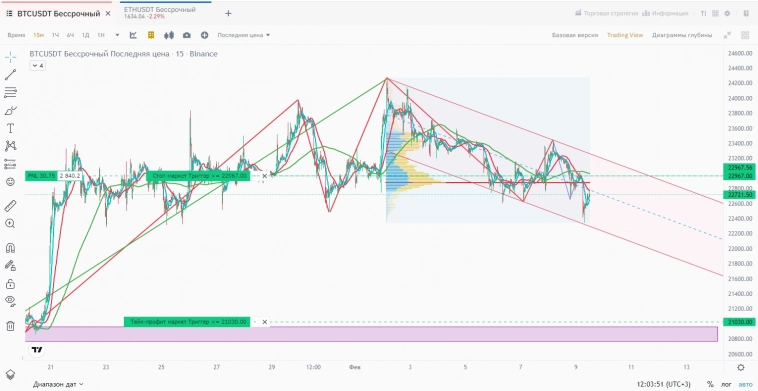
Task: Select the text annotation tool
Action: tap(10, 128)
